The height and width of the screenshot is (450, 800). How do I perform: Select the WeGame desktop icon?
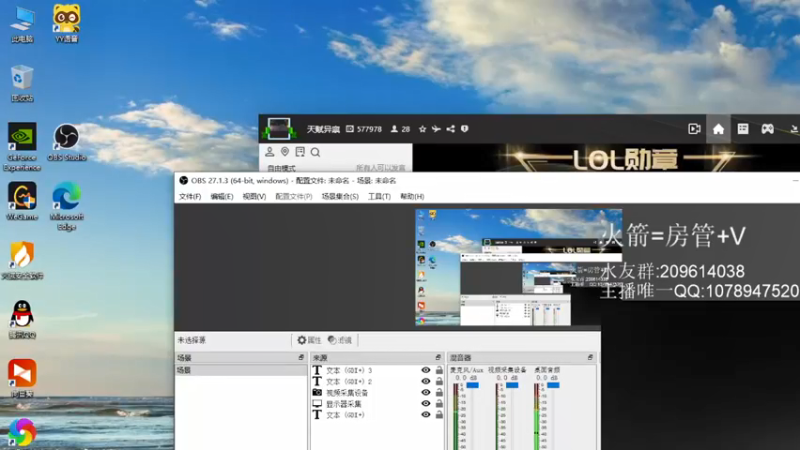click(22, 202)
